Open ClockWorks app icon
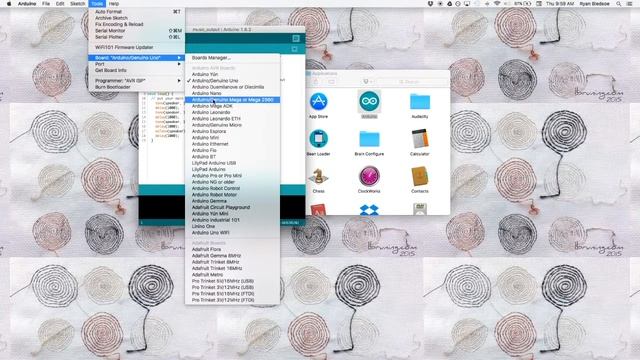 (369, 176)
